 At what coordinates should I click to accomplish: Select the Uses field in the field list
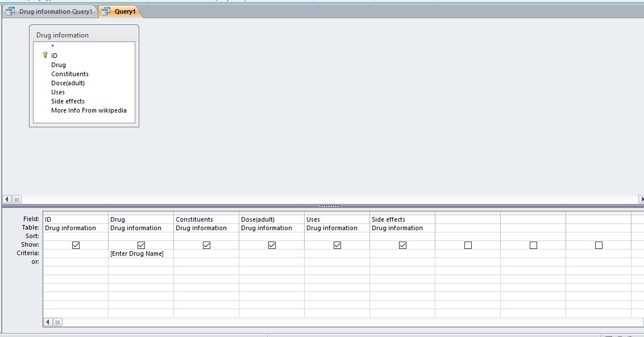tap(57, 91)
